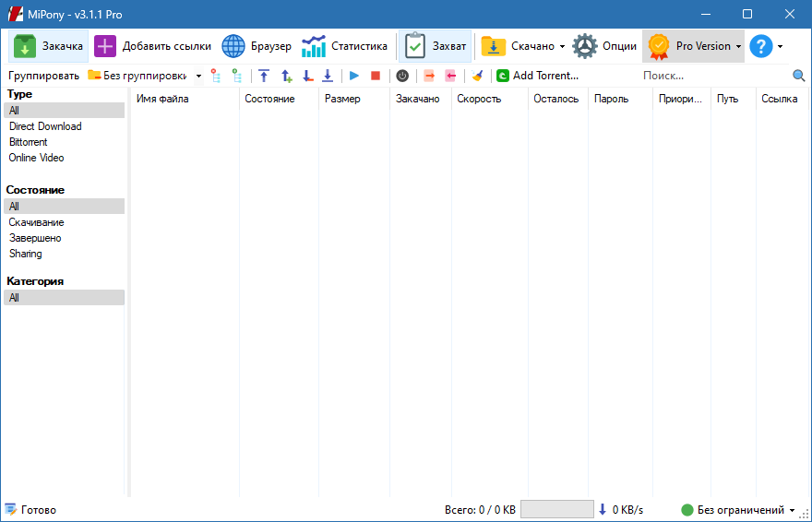Screen dimensions: 812x522
Task: Expand the Скачано dropdown arrow
Action: [x=562, y=46]
